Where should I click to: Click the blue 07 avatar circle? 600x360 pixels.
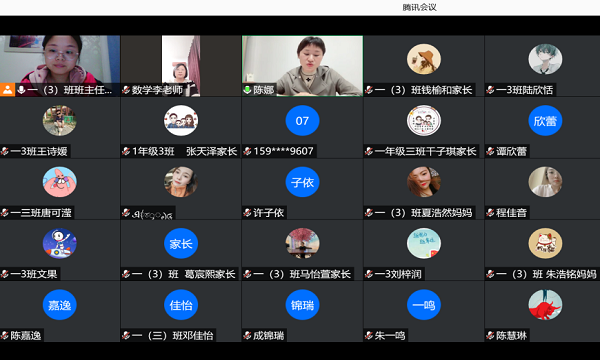[302, 121]
